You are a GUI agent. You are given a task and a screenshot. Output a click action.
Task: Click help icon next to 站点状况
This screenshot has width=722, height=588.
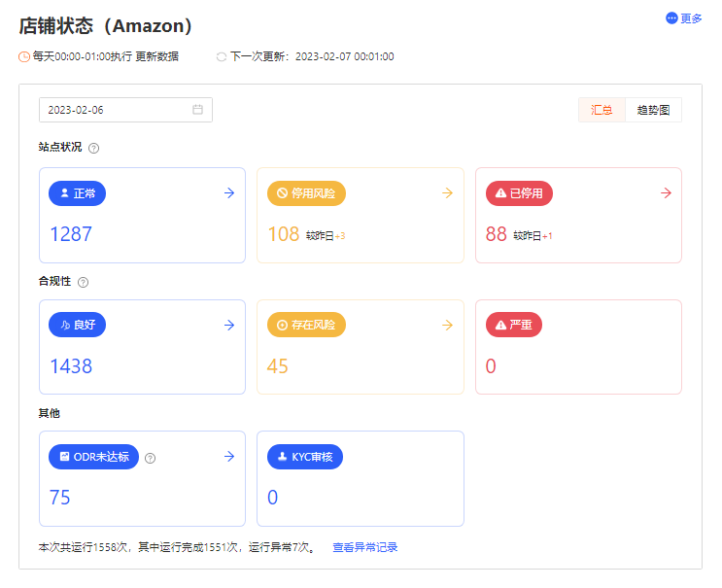[x=93, y=149]
